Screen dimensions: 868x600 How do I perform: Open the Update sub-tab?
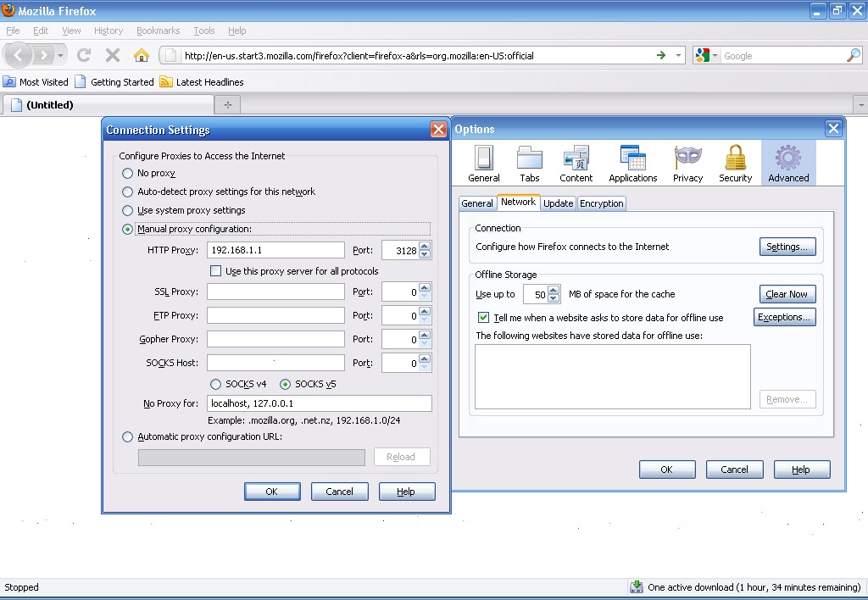pyautogui.click(x=558, y=203)
